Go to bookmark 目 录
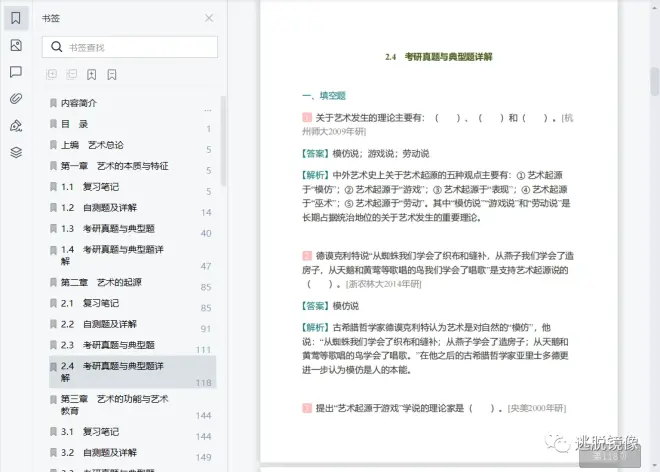 74,124
